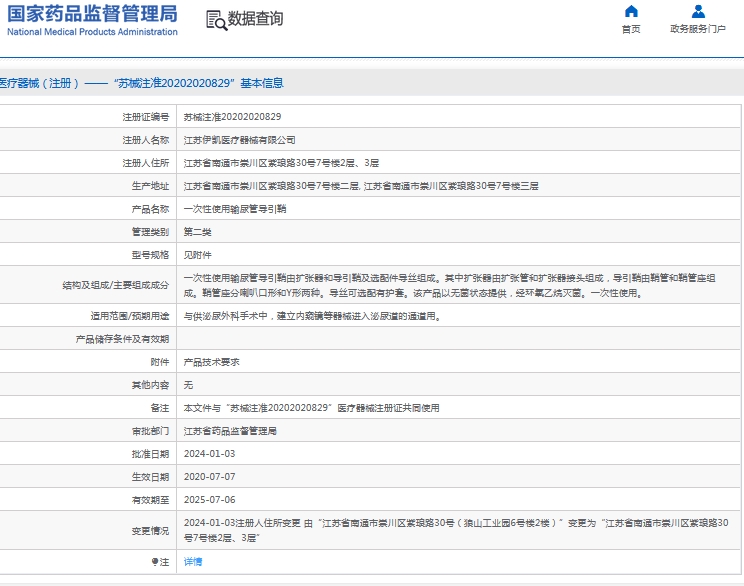Click the 备注 remark text

(x=312, y=408)
